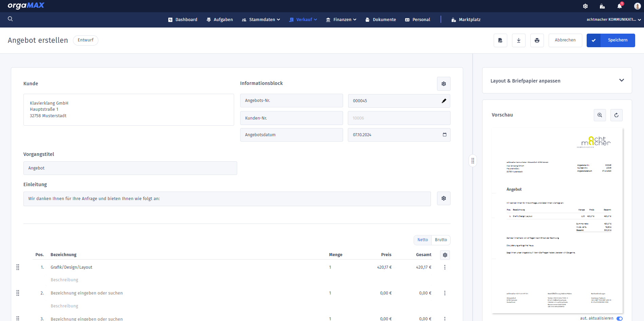Open the notifications bell
The image size is (644, 321).
pos(620,6)
